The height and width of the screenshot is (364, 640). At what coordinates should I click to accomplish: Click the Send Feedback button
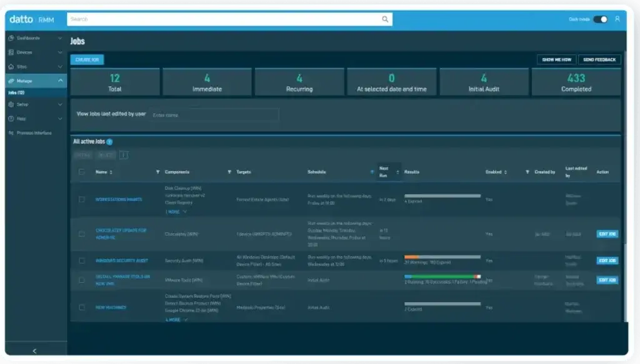[599, 59]
